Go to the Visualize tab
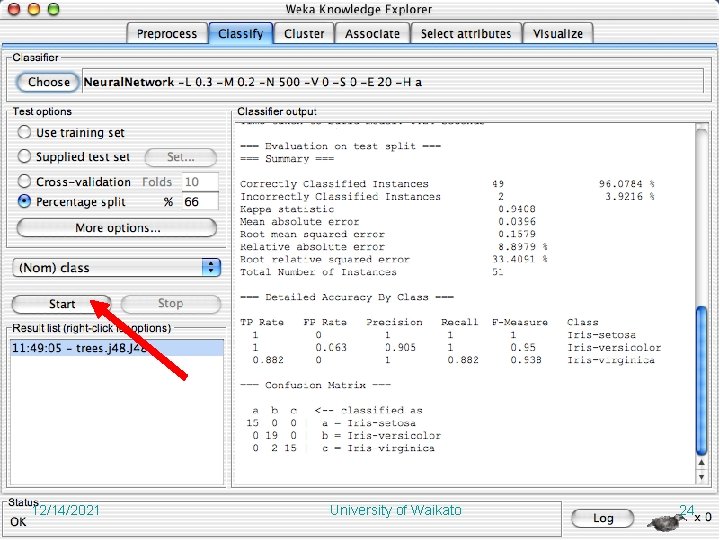This screenshot has width=720, height=540. [558, 34]
